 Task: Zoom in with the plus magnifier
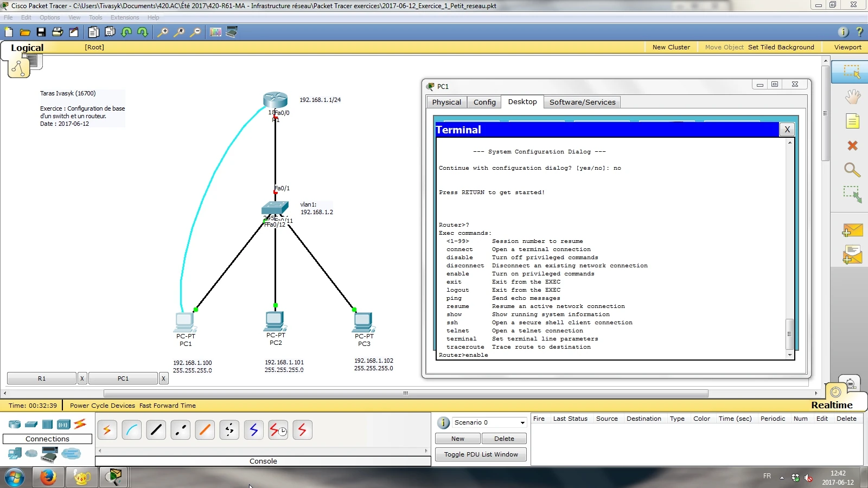(x=163, y=32)
